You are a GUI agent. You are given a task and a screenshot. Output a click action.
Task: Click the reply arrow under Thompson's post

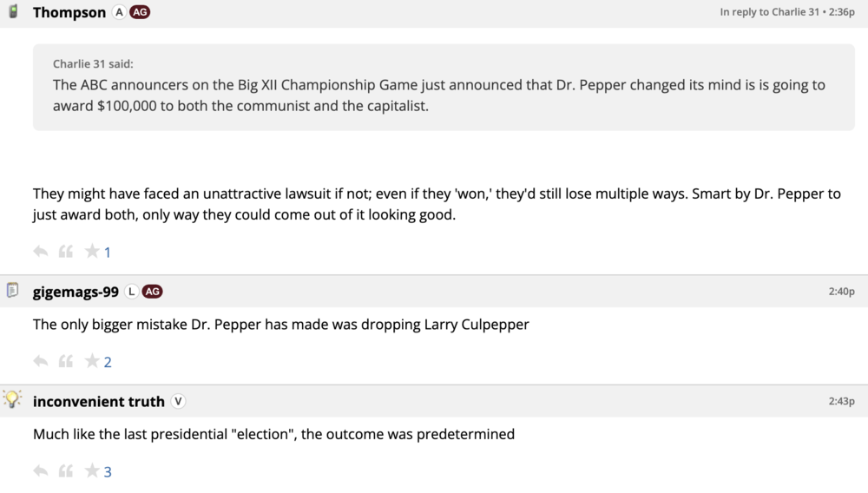tap(40, 252)
